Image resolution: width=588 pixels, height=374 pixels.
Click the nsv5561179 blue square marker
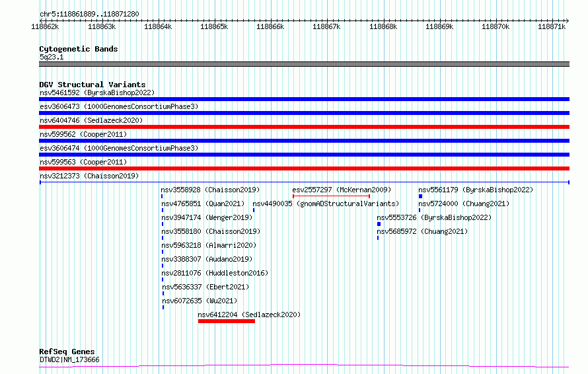pyautogui.click(x=420, y=196)
